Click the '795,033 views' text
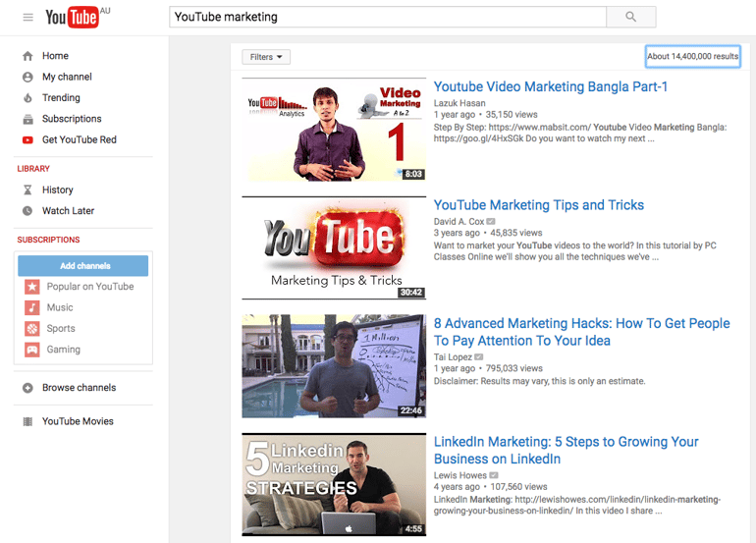756x543 pixels. [x=514, y=368]
